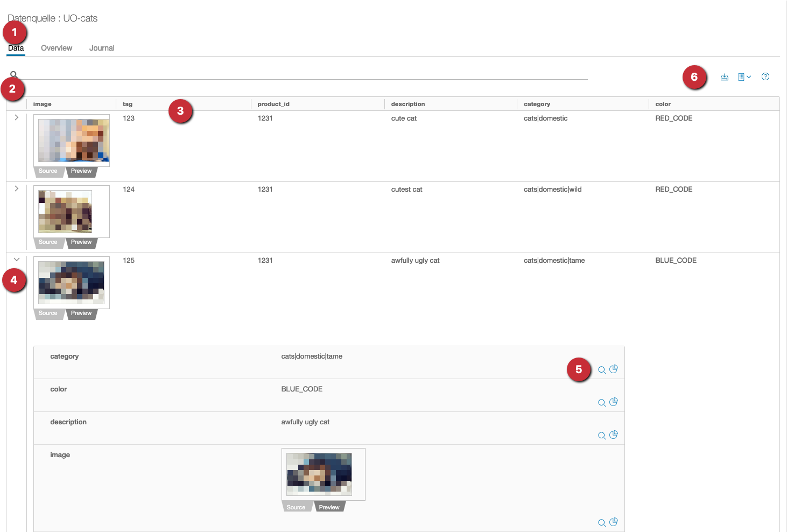Image resolution: width=787 pixels, height=532 pixels.
Task: Switch to the Journal tab
Action: [102, 48]
